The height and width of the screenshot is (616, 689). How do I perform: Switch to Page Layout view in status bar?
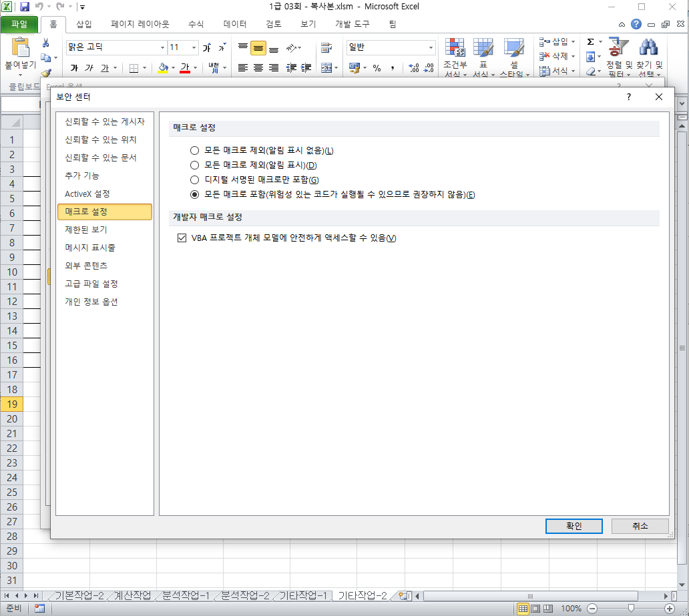coord(535,608)
